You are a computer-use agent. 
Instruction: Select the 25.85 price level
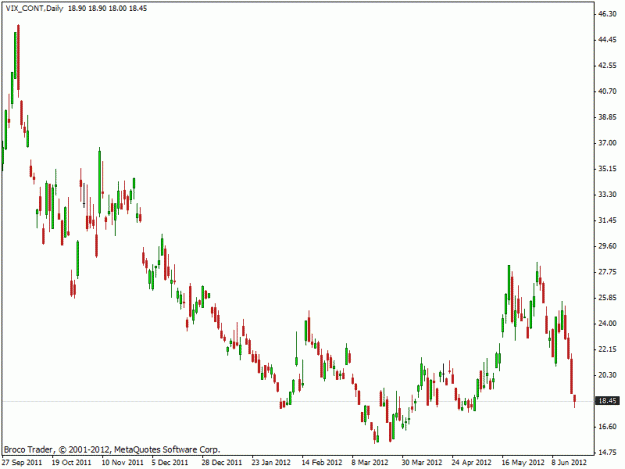coord(607,298)
